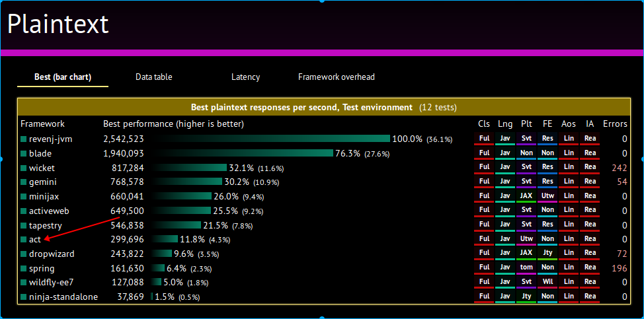The width and height of the screenshot is (644, 319).
Task: Click the tom platform tag for spring
Action: coord(526,267)
